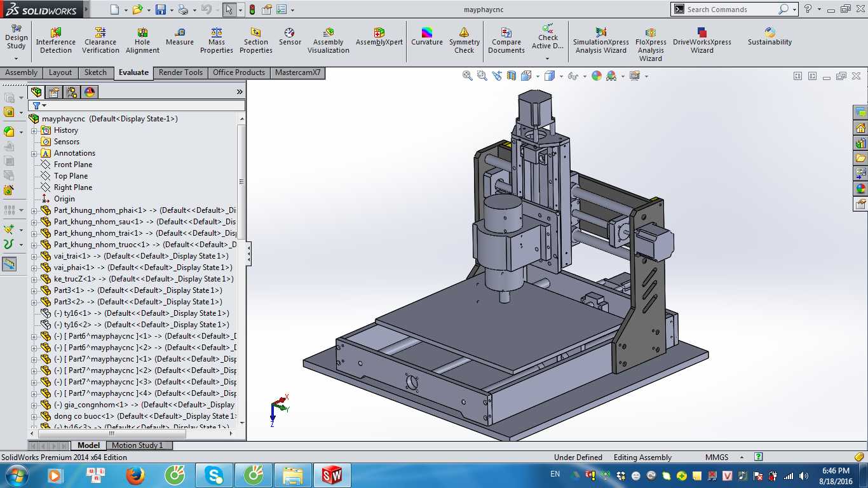Open the MastercamX7 tab
Viewport: 868px width, 488px height.
298,72
